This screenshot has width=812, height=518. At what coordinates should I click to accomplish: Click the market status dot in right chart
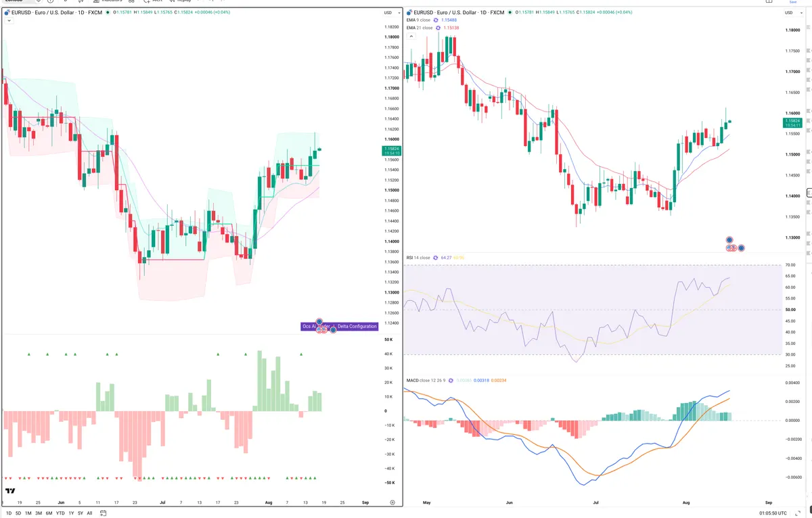tap(511, 12)
